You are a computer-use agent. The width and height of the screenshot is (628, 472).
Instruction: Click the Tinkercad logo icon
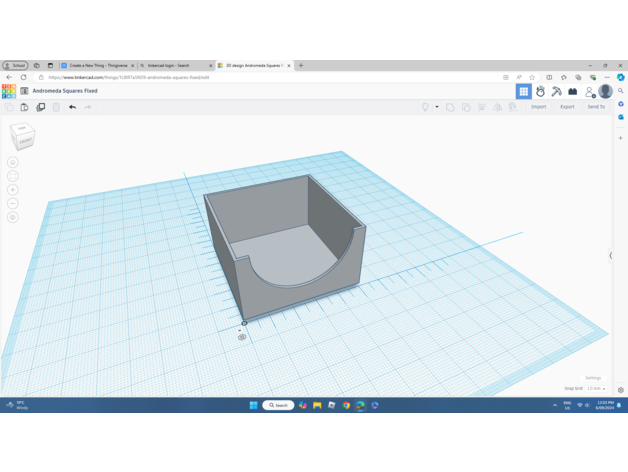pos(8,91)
